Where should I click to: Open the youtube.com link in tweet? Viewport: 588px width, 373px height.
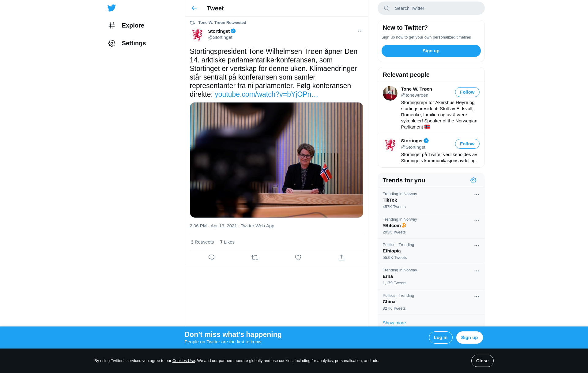click(266, 94)
